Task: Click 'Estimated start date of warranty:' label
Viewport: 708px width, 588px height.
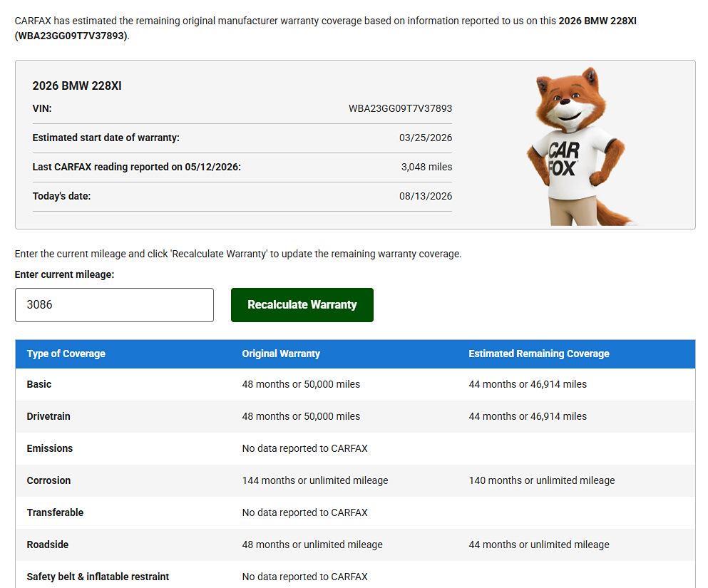Action: [x=106, y=138]
